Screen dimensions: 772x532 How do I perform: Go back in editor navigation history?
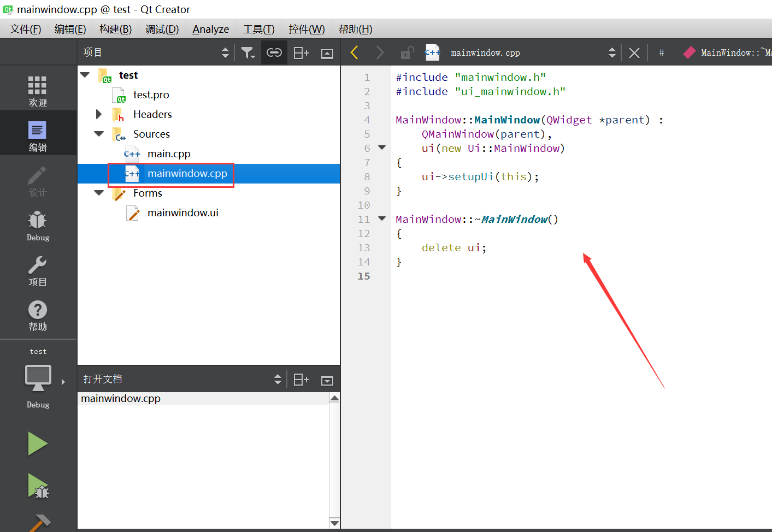pos(354,52)
